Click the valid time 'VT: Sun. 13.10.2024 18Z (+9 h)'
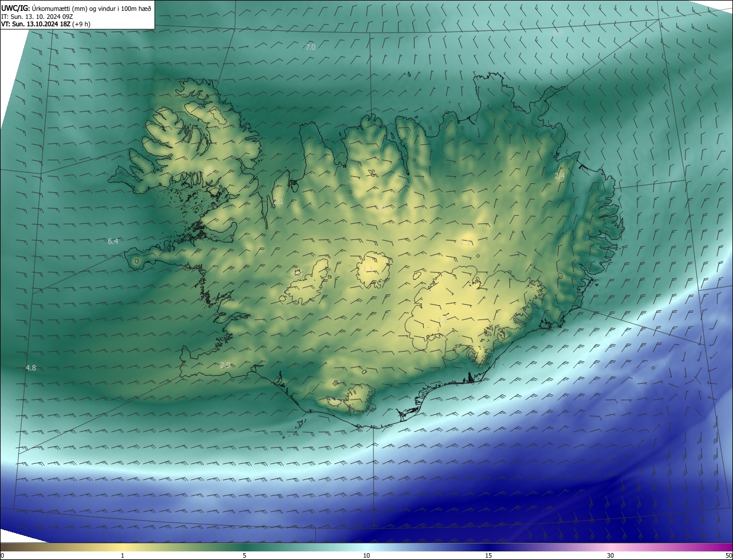The width and height of the screenshot is (733, 560). click(x=46, y=24)
